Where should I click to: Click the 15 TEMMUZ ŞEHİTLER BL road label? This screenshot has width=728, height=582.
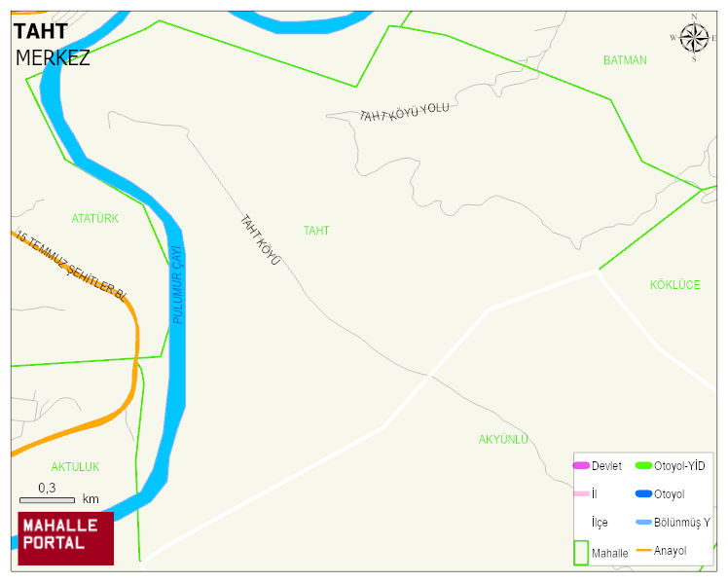click(71, 266)
